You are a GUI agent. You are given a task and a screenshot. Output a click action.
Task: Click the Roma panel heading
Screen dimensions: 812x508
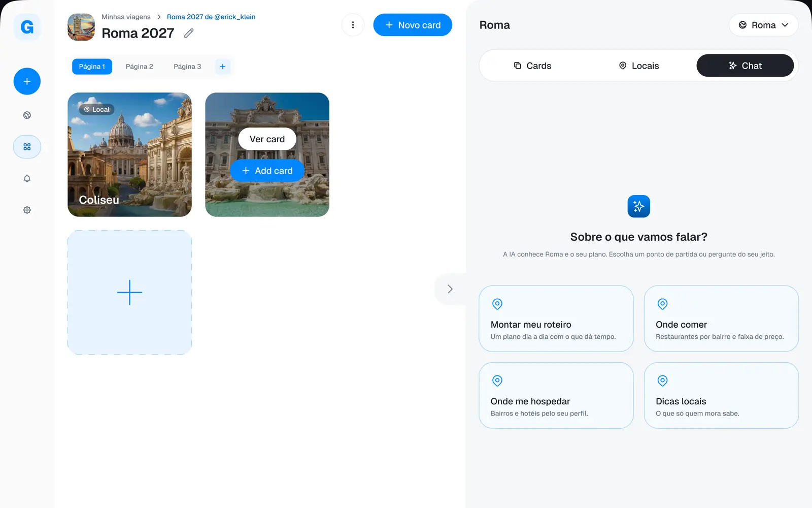pos(495,25)
